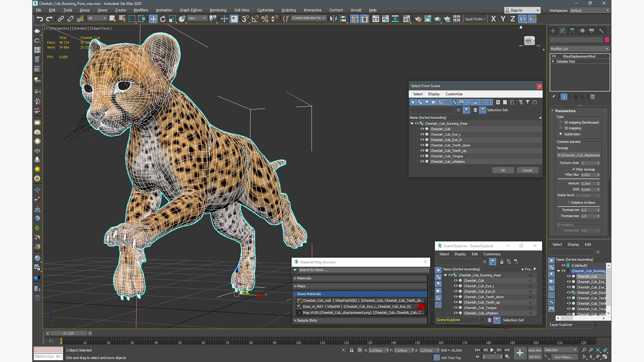This screenshot has height=362, width=644.
Task: Click lock selection padlock icon
Action: pyautogui.click(x=352, y=350)
